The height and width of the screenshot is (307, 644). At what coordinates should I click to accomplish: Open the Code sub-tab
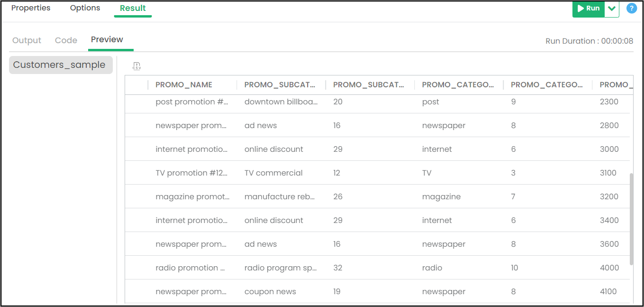pos(66,40)
